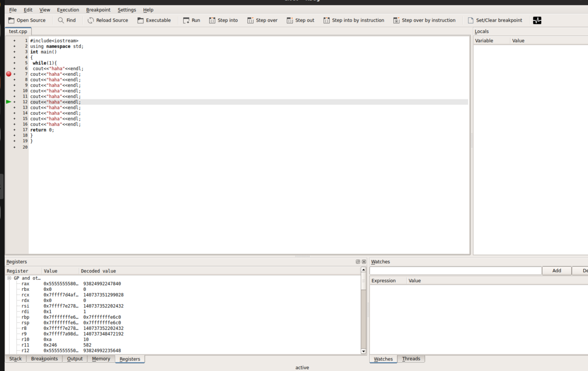
Task: Collapse the GP and other registers group
Action: point(9,278)
